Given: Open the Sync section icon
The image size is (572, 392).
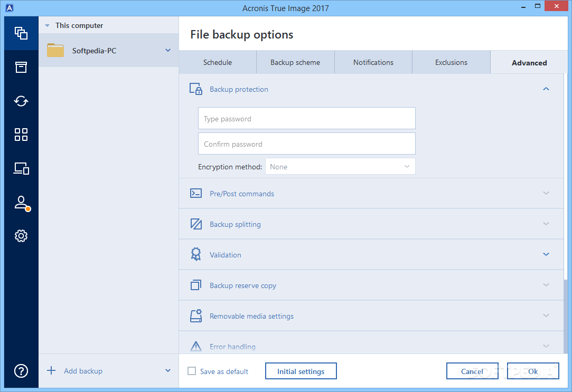Looking at the screenshot, I should click(21, 101).
